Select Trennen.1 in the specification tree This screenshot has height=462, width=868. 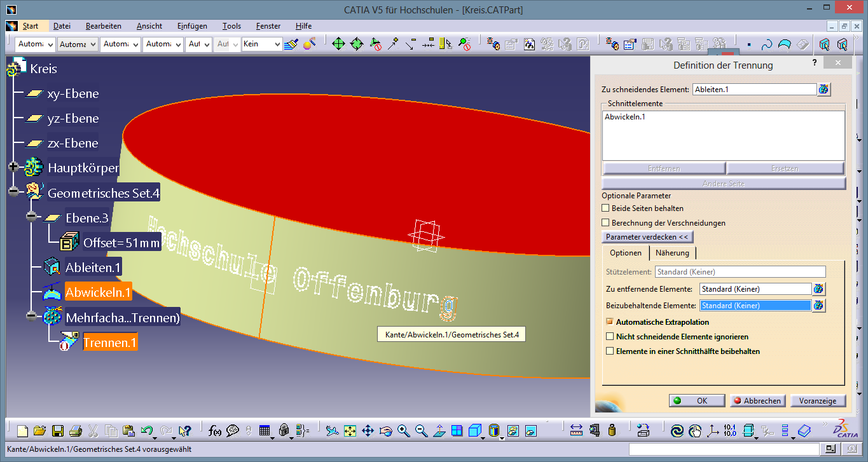tap(109, 343)
